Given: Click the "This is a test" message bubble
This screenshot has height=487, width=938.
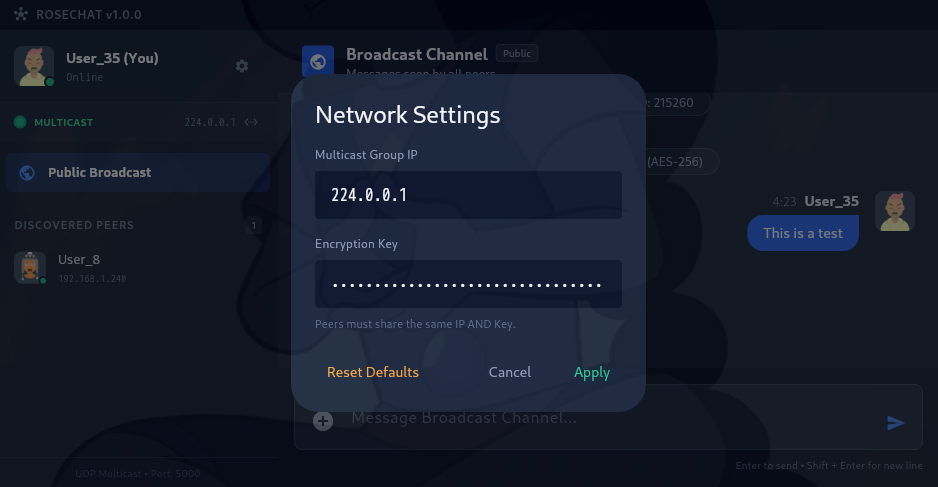Looking at the screenshot, I should click(803, 233).
